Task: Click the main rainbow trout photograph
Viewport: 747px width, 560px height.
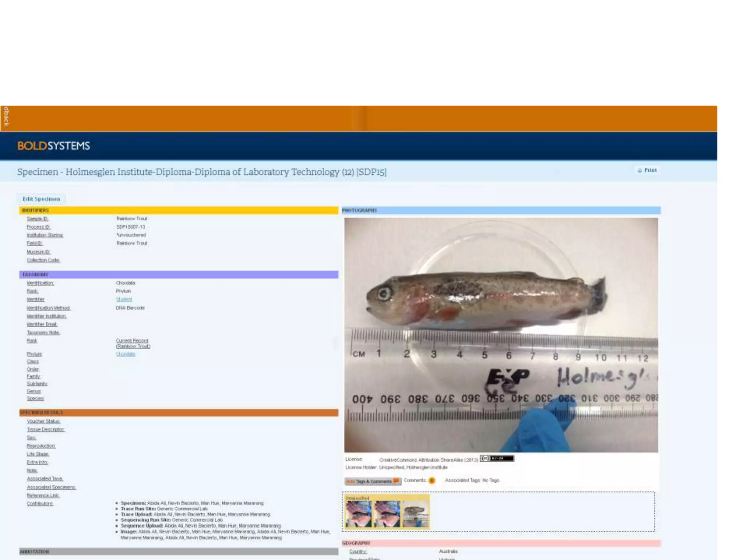Action: click(501, 335)
